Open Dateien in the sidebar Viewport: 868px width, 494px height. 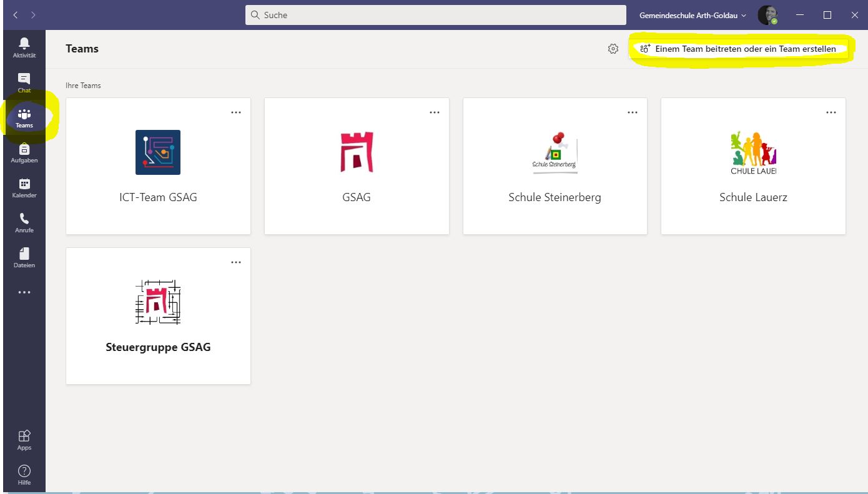click(x=24, y=257)
